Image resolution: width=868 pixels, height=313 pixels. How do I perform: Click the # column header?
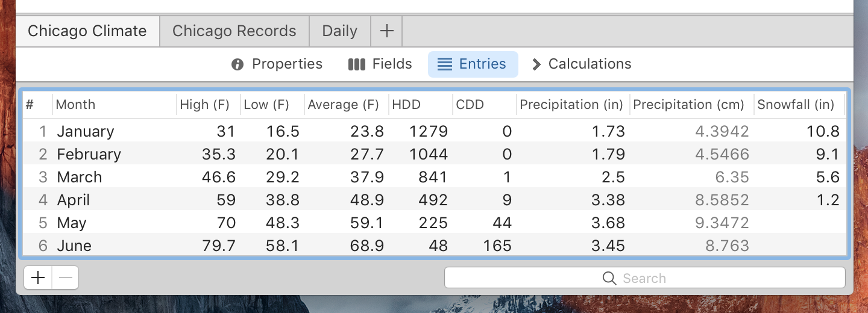coord(37,105)
